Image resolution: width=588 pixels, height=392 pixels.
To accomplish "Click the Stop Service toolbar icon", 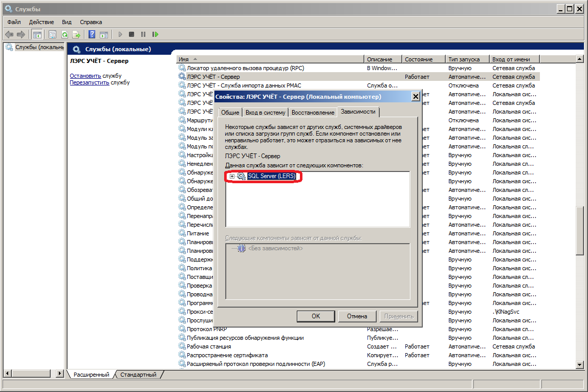I will point(132,34).
